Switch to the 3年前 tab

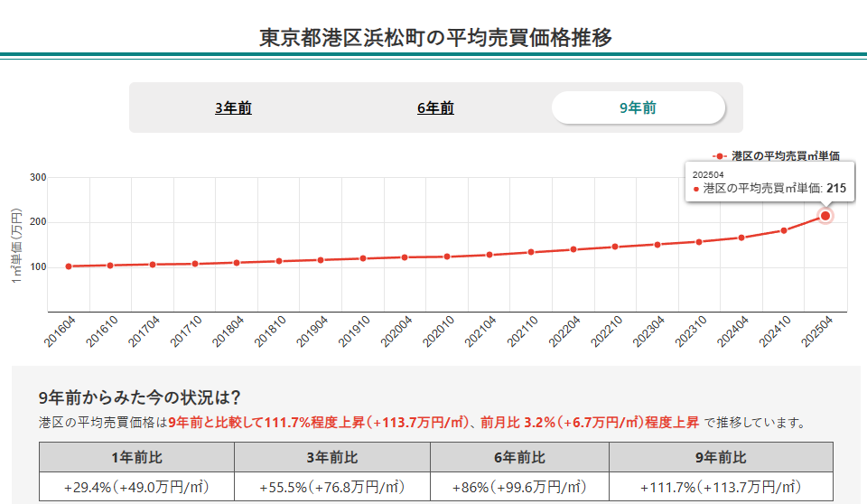click(233, 108)
